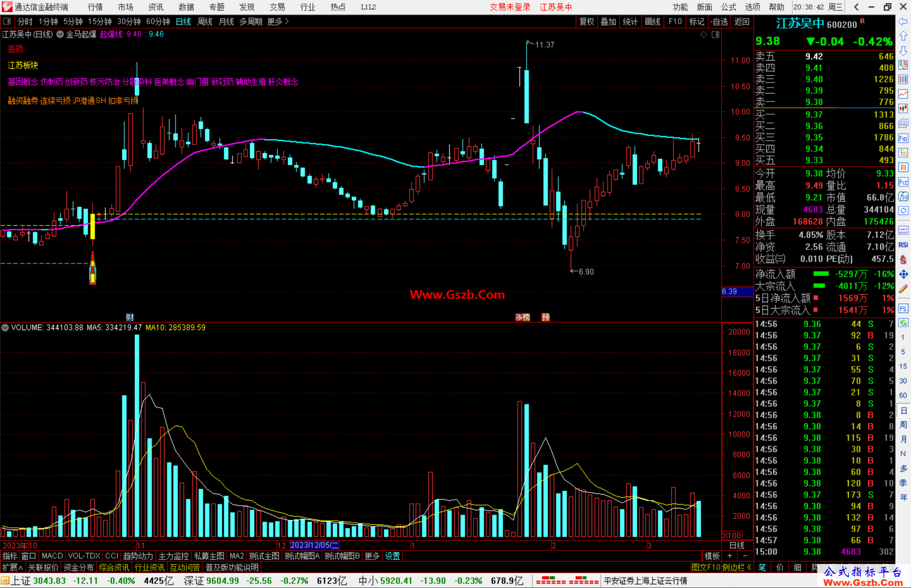Image resolution: width=911 pixels, height=588 pixels.
Task: Select the pencil drawing tool icon
Action: (903, 289)
